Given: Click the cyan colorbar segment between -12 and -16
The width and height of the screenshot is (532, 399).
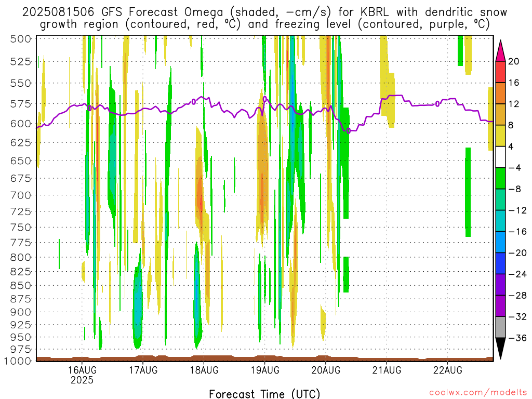Looking at the screenshot, I should click(x=500, y=221).
